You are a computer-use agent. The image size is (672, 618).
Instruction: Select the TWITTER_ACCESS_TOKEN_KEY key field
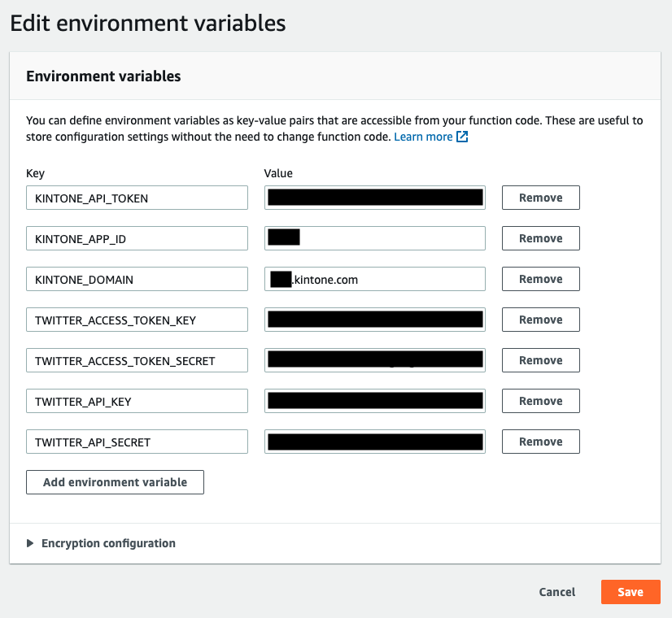coord(137,320)
